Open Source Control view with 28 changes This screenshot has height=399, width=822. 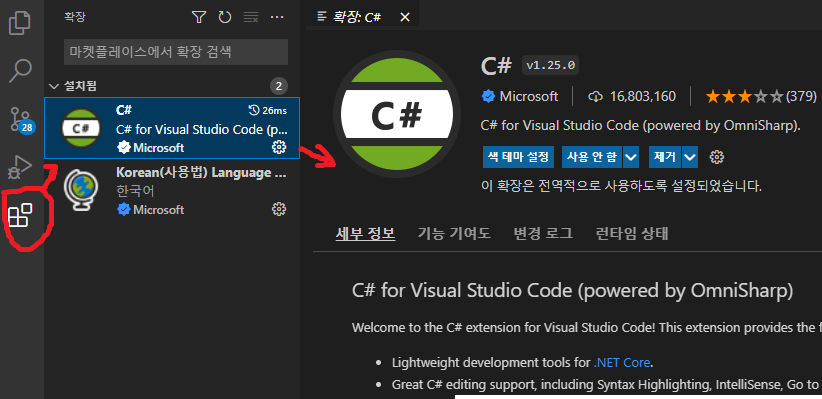pyautogui.click(x=21, y=119)
